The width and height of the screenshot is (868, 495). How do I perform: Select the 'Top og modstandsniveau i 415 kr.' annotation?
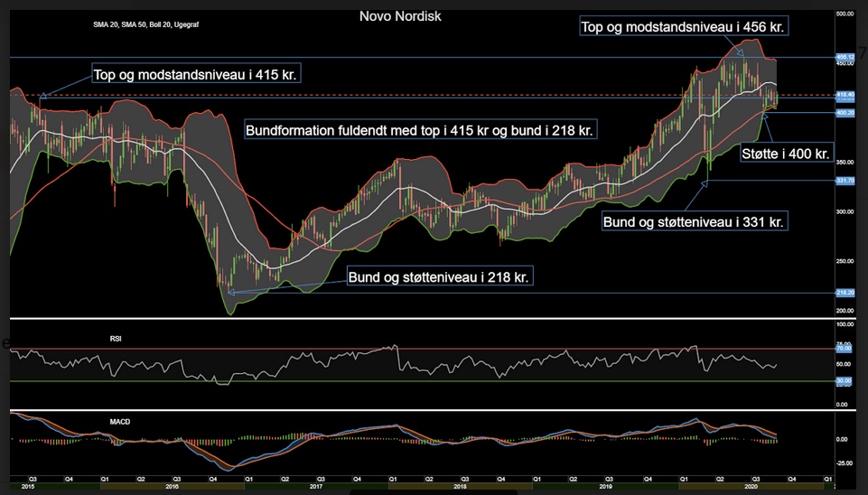click(196, 74)
